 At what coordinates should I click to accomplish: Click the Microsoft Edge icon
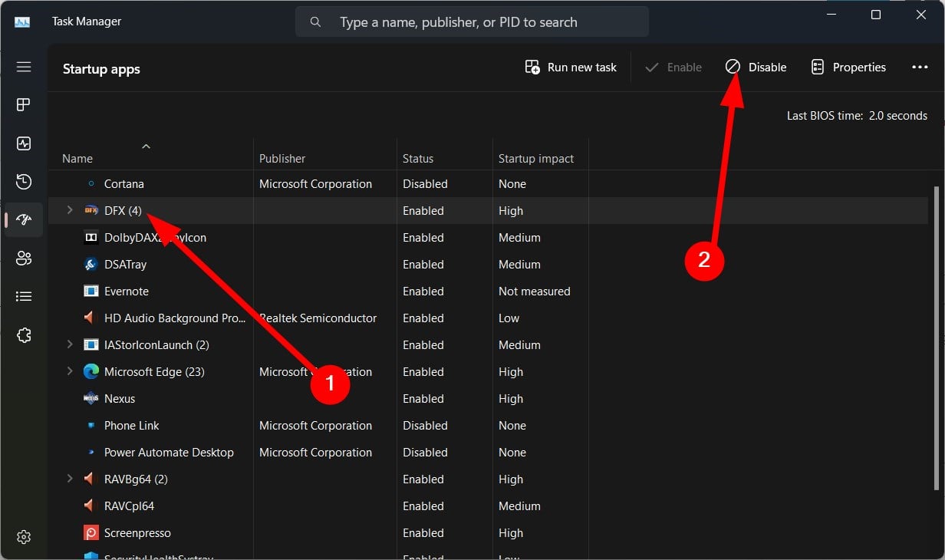pos(91,372)
